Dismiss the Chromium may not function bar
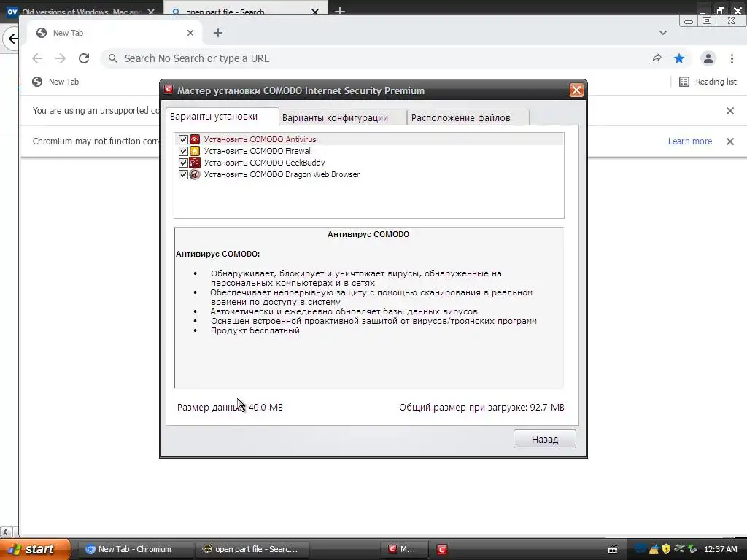This screenshot has width=747, height=560. [729, 141]
